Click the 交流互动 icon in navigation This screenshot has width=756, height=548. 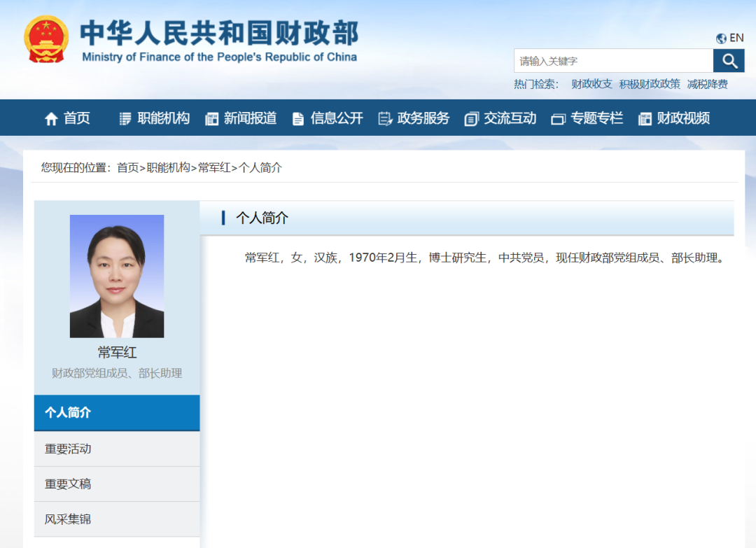(x=471, y=119)
